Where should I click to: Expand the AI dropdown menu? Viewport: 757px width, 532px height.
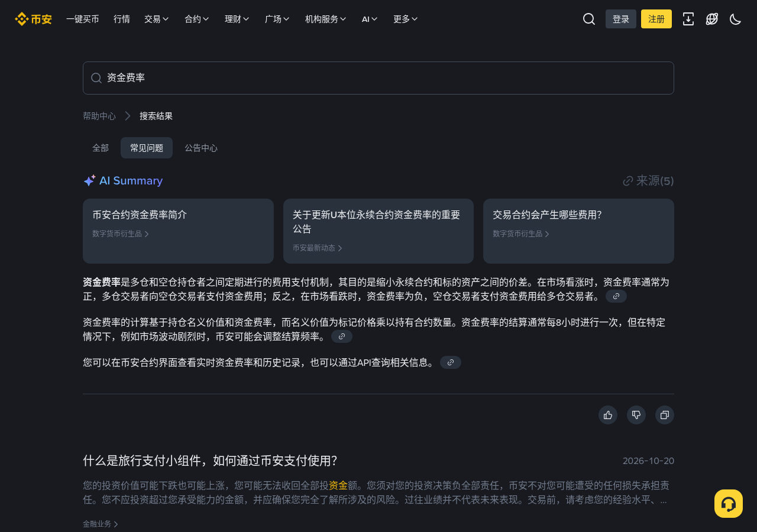[370, 19]
